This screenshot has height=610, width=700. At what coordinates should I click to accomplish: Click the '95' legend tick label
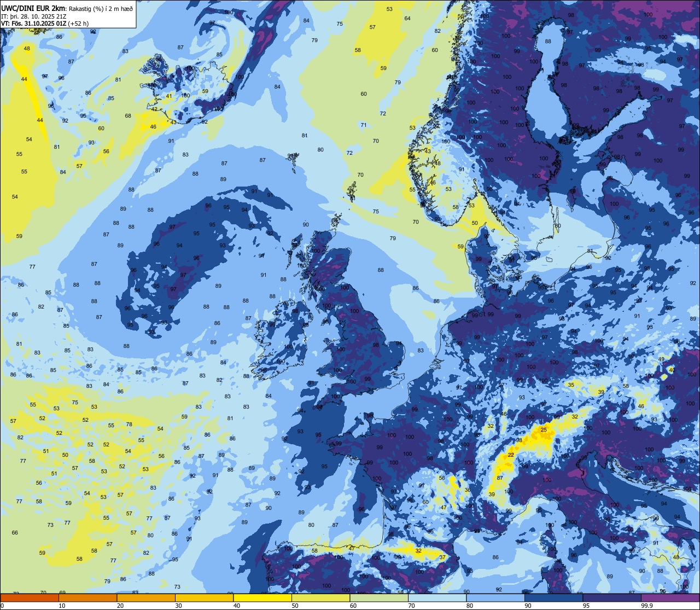click(586, 606)
